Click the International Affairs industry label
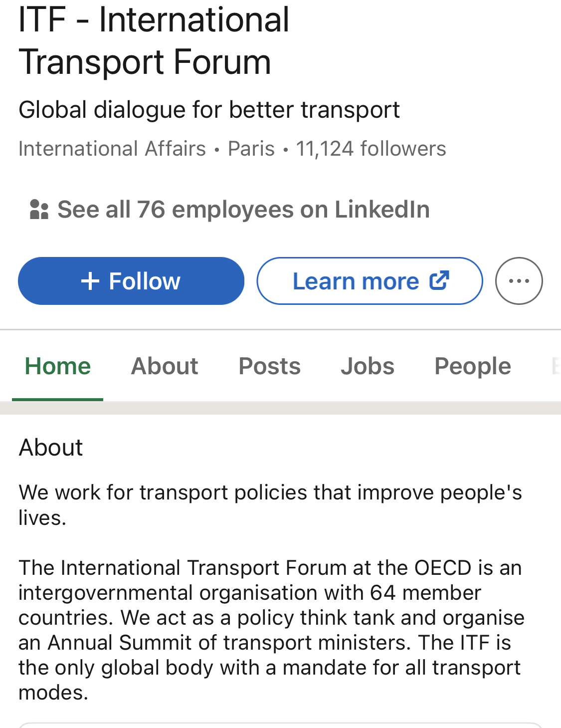The height and width of the screenshot is (728, 561). (x=112, y=149)
